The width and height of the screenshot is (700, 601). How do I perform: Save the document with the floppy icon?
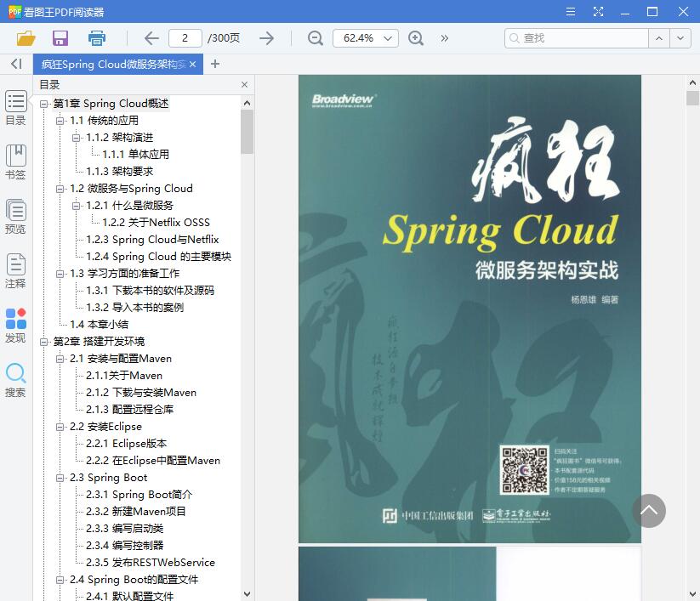point(60,38)
